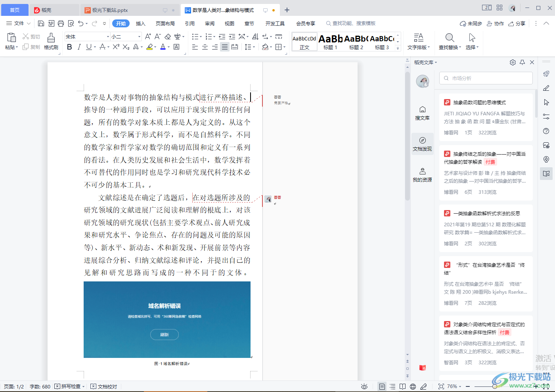This screenshot has height=392, width=555.
Task: Pick the yellow highlight color button
Action: tap(149, 47)
